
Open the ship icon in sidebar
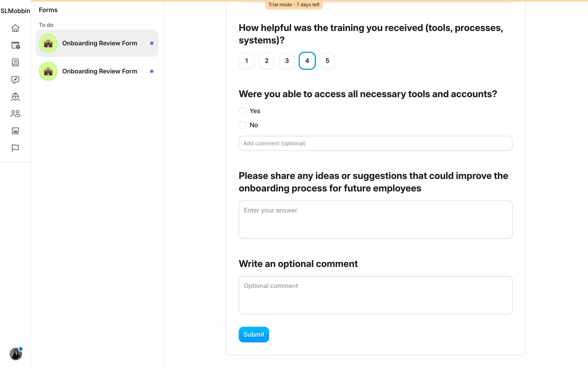coord(15,97)
